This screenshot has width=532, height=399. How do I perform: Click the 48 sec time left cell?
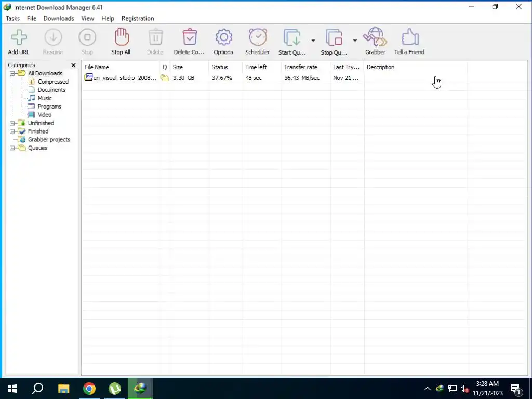coord(254,78)
